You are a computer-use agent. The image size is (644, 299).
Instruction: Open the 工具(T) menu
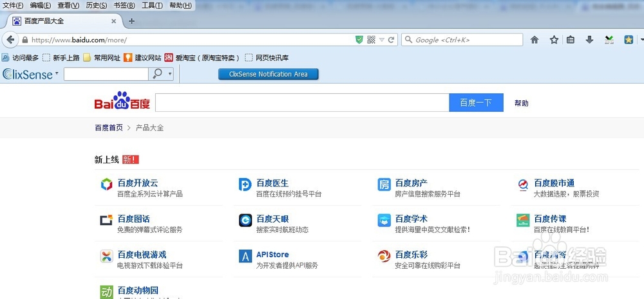[x=152, y=5]
